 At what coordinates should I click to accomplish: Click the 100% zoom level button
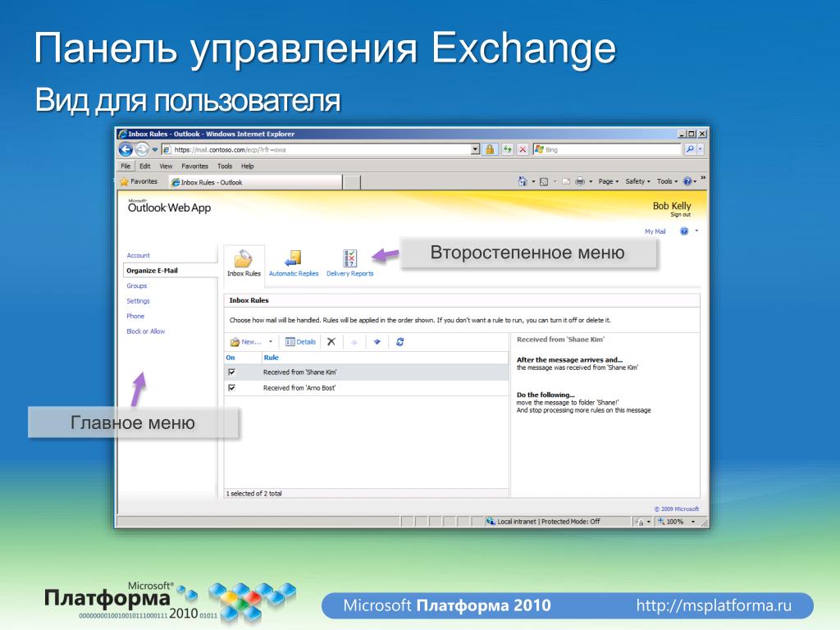(x=671, y=521)
